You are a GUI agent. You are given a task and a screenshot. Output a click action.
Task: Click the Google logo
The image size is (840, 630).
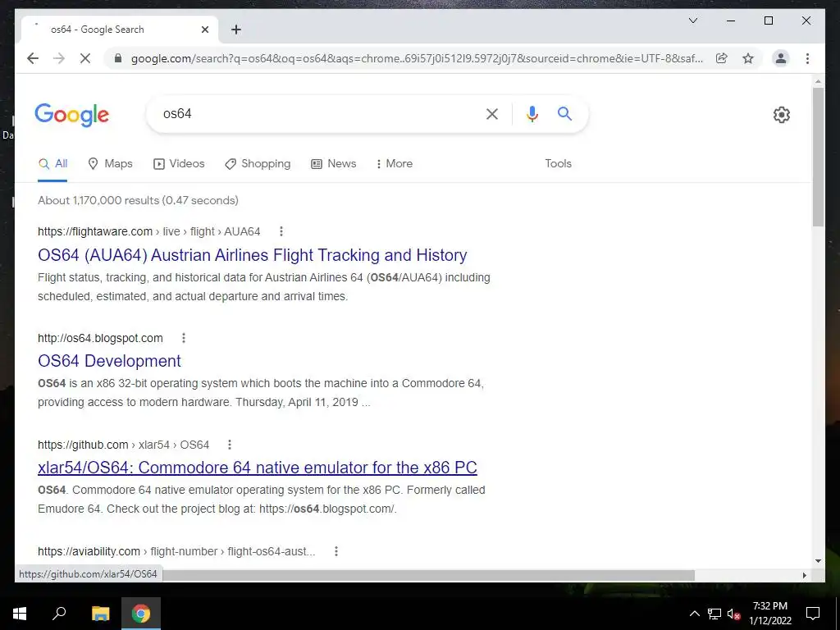point(72,115)
